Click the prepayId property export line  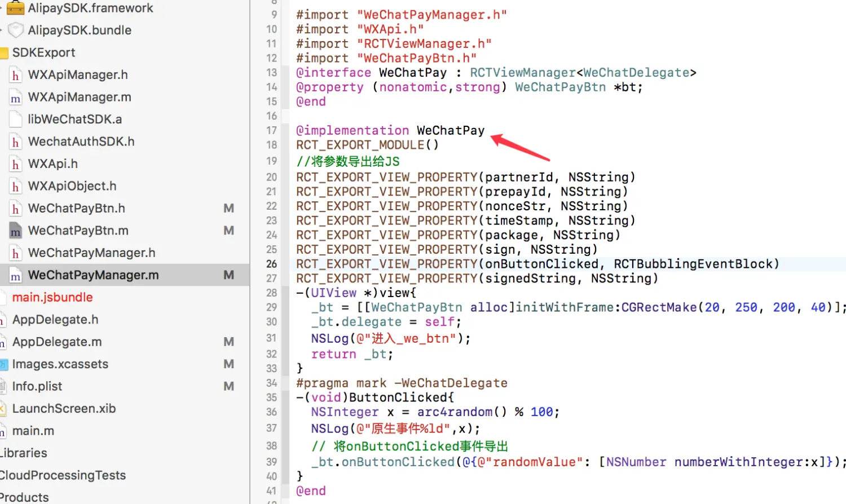click(x=462, y=192)
